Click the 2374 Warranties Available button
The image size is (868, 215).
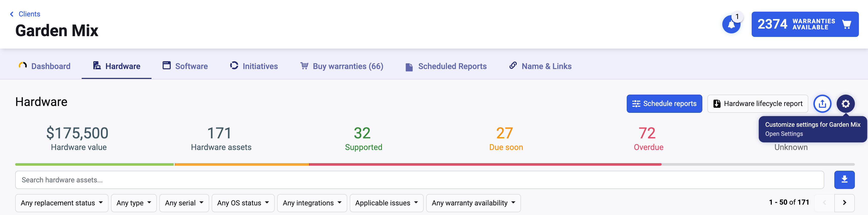pos(805,24)
